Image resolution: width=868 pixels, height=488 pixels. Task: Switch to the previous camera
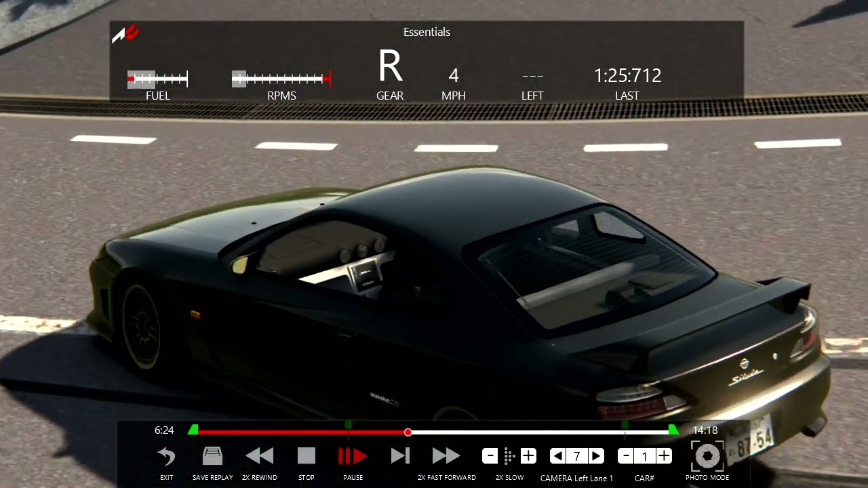coord(558,456)
